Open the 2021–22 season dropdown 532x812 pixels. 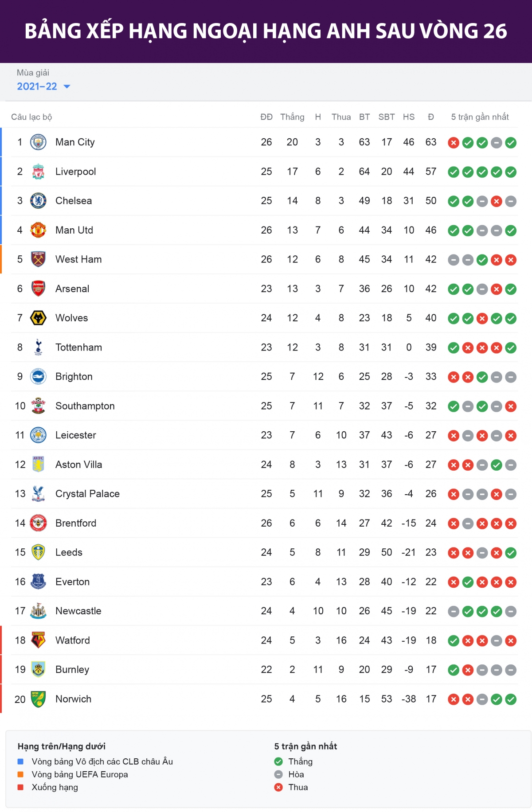point(37,86)
